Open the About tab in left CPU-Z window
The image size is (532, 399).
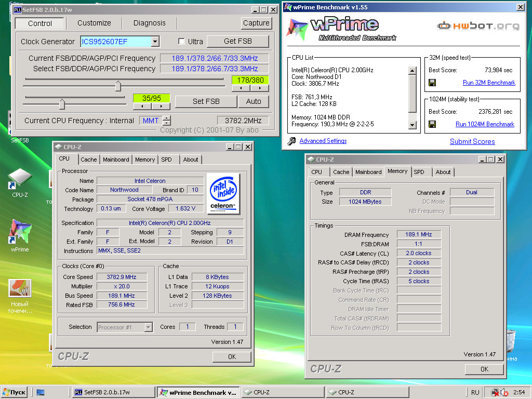[x=191, y=159]
